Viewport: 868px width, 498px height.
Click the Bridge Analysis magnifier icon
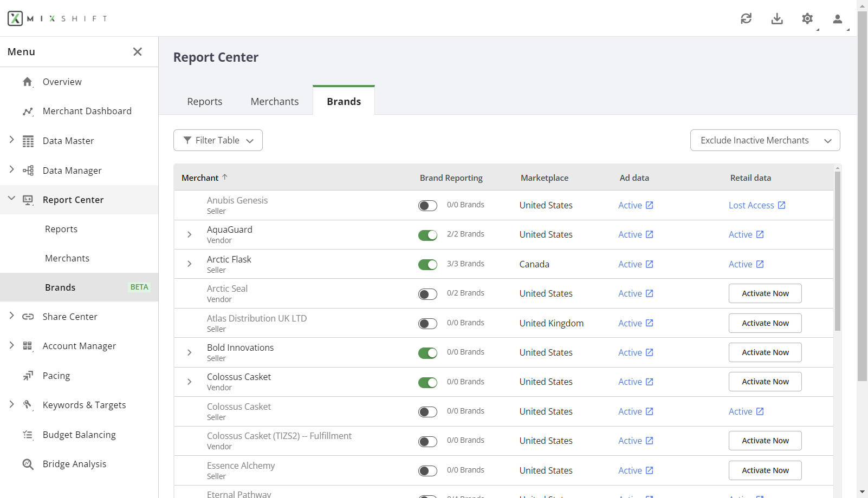[28, 464]
